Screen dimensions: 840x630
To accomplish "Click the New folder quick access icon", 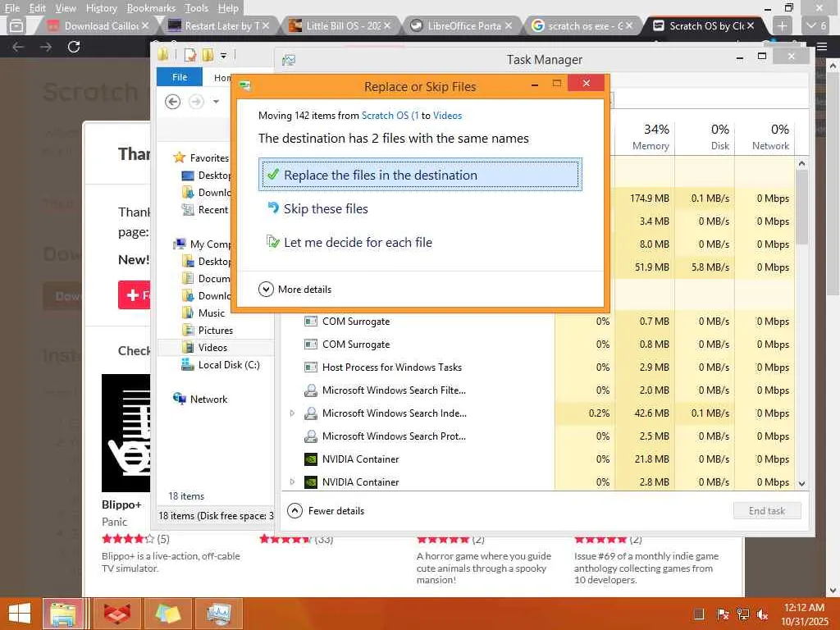I will tap(208, 55).
